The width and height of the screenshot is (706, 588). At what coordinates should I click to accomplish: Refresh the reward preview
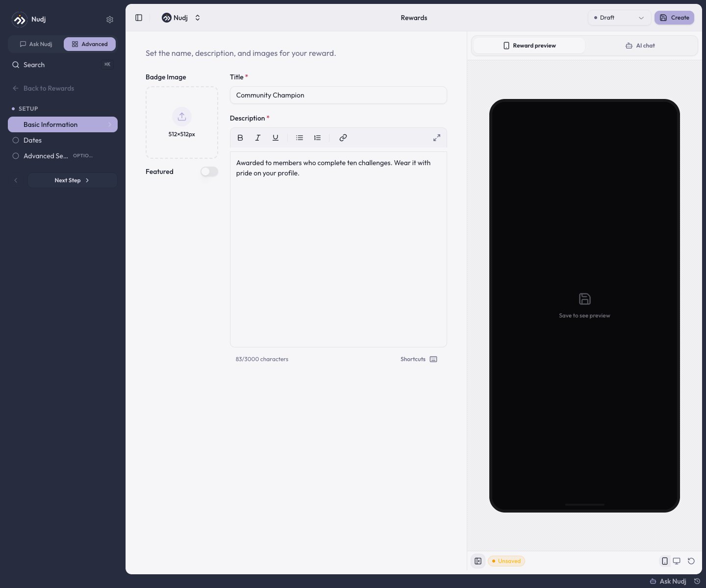pos(691,561)
